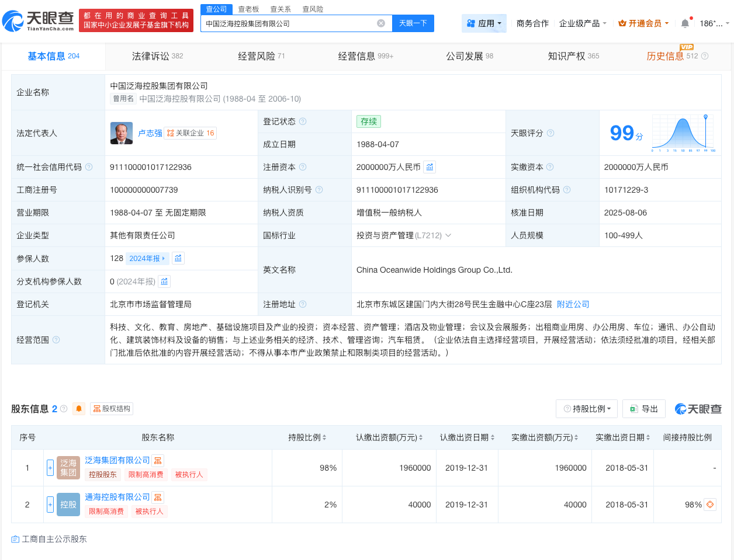Click the help icon next to 天眼评分

coord(550,133)
